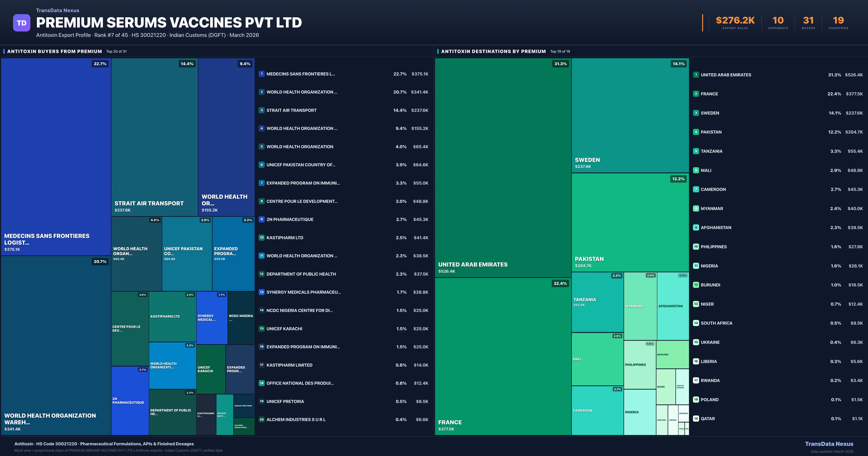This screenshot has height=456, width=868.
Task: Click rank 19 badge beside Qatar
Action: 696,419
